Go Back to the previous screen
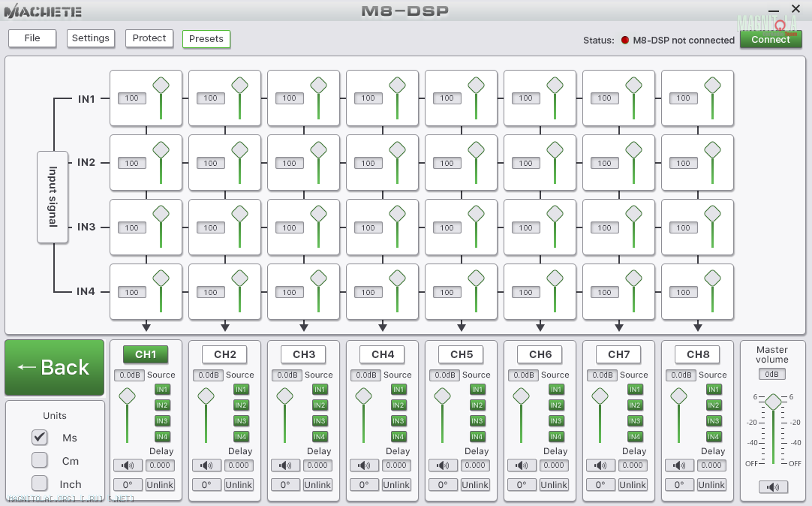This screenshot has width=812, height=506. [54, 368]
